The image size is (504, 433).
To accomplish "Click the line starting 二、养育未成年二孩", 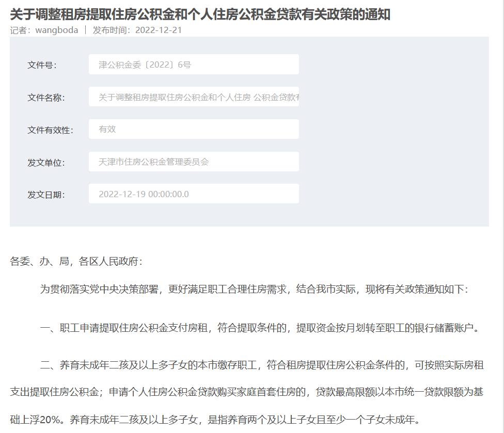I will [x=262, y=366].
